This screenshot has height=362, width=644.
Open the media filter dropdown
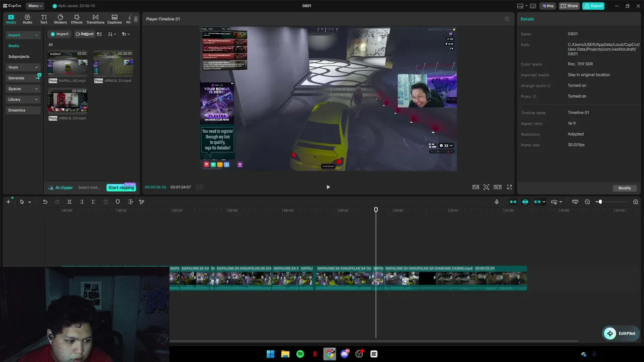126,34
